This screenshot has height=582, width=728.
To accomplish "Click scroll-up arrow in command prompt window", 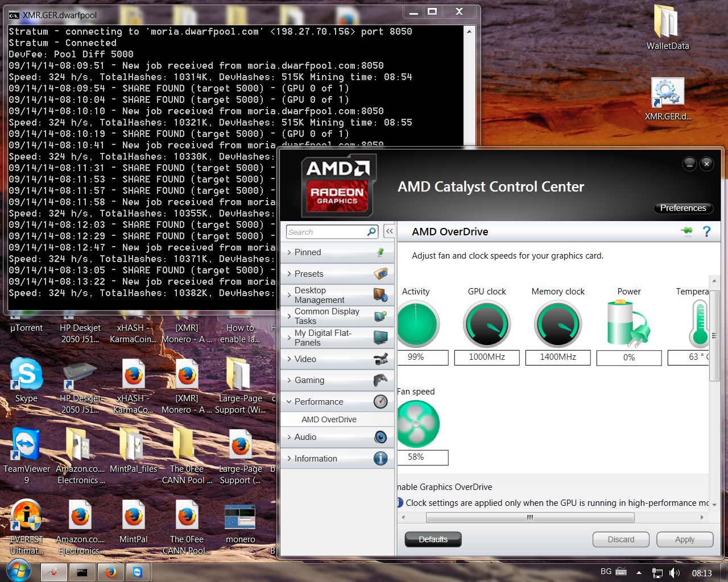I will pyautogui.click(x=469, y=31).
